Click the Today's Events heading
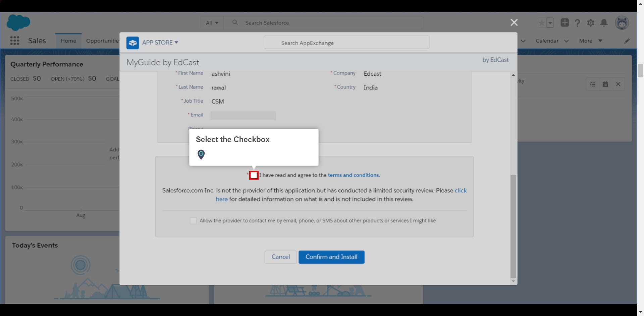This screenshot has height=316, width=644. click(x=35, y=245)
